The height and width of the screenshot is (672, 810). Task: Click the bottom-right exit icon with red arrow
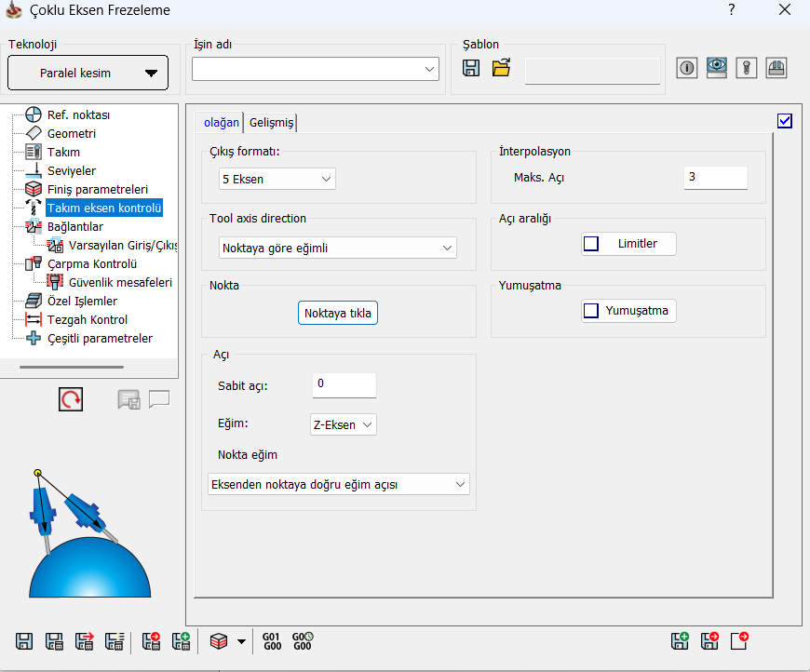[x=739, y=640]
